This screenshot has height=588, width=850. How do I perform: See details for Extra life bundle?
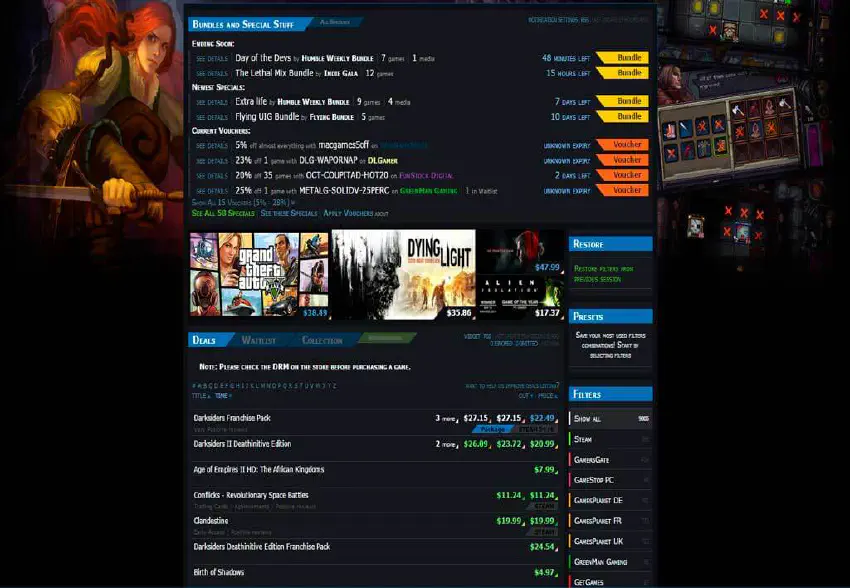coord(212,102)
